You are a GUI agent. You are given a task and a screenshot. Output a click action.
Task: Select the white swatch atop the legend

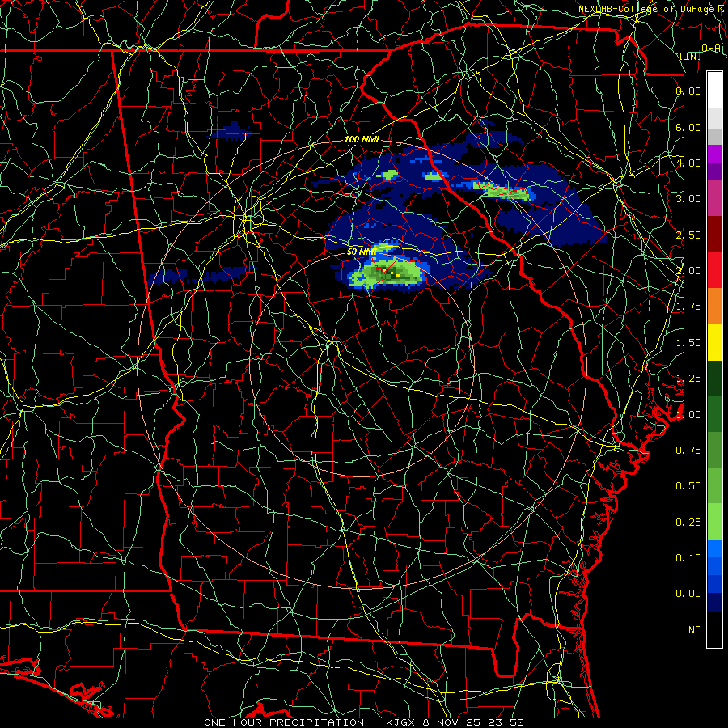[x=714, y=90]
